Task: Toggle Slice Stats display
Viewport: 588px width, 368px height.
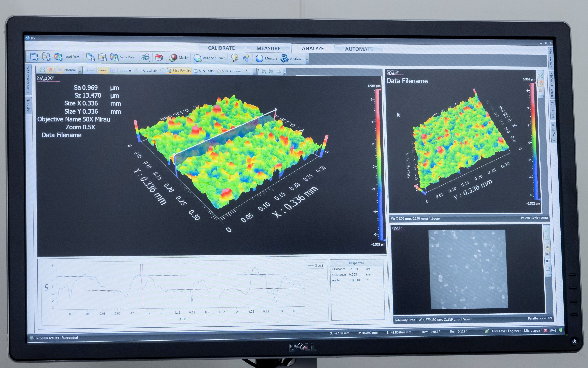Action: point(204,71)
